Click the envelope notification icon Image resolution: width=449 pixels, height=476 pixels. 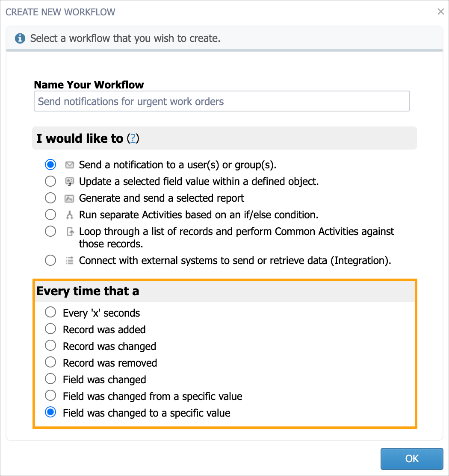70,165
